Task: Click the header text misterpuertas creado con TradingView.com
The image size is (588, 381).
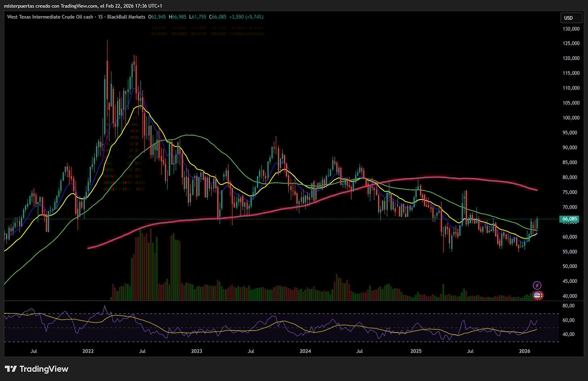Action: (51, 6)
